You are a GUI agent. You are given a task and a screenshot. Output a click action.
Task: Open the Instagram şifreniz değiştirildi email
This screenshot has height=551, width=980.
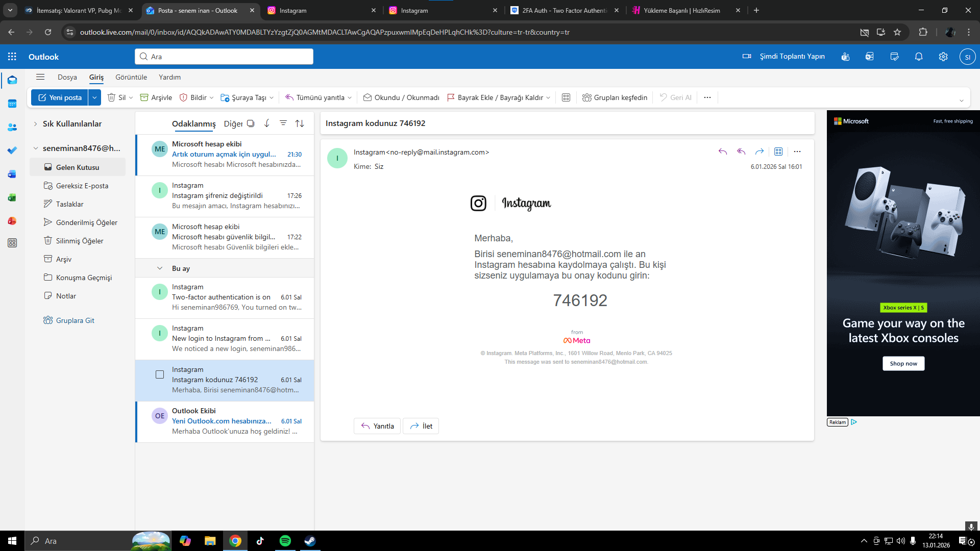point(225,196)
